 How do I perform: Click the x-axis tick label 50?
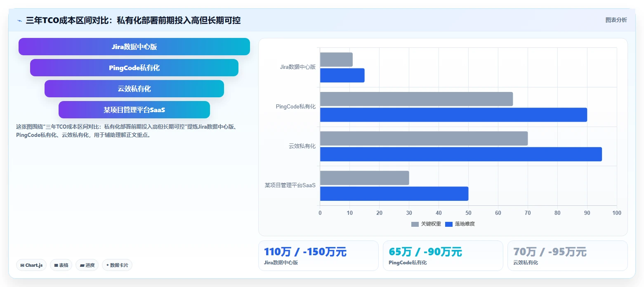pyautogui.click(x=468, y=213)
